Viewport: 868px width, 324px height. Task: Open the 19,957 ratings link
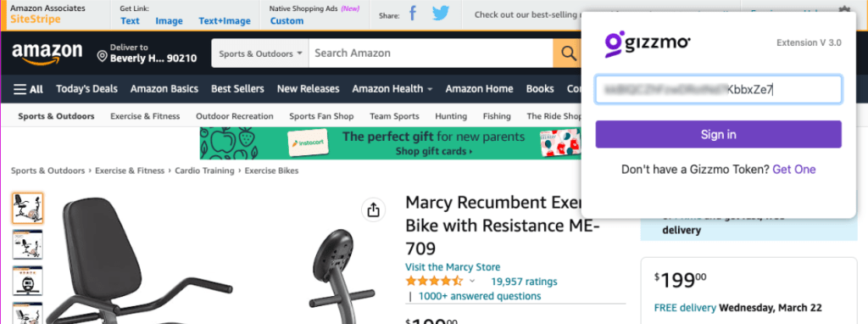524,282
